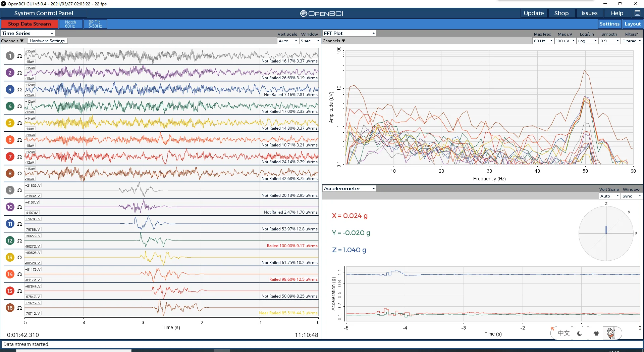Toggle channel 3 on/off button
This screenshot has width=644, height=352.
[10, 89]
